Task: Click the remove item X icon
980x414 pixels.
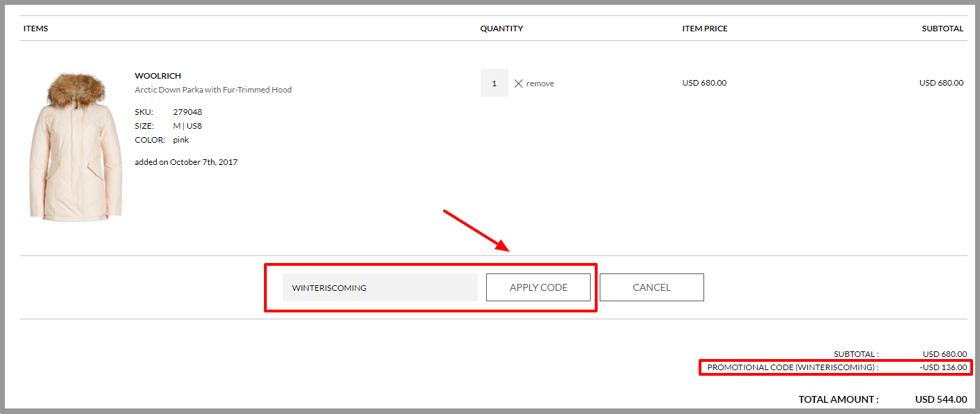Action: pos(518,83)
